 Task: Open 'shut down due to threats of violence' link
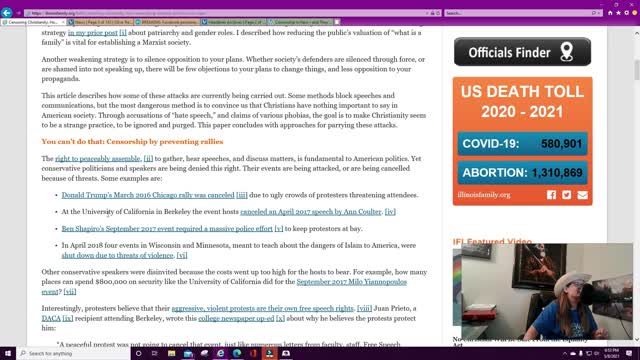(x=118, y=256)
